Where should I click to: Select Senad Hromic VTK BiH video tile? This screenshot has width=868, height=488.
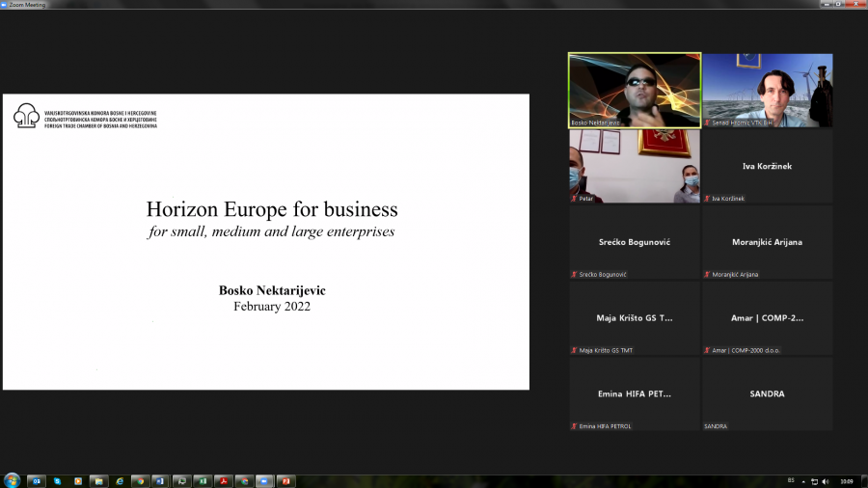click(768, 91)
